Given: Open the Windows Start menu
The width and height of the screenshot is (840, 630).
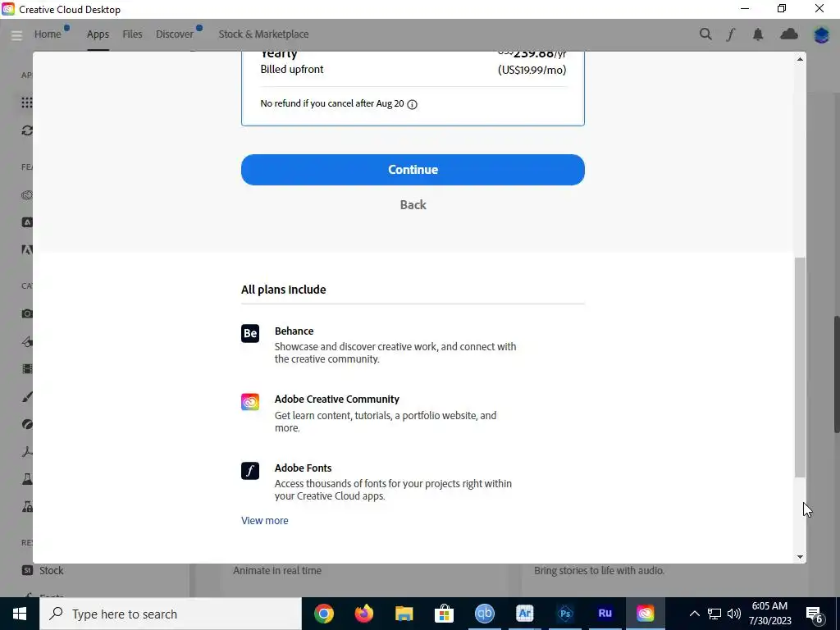Looking at the screenshot, I should 20,614.
